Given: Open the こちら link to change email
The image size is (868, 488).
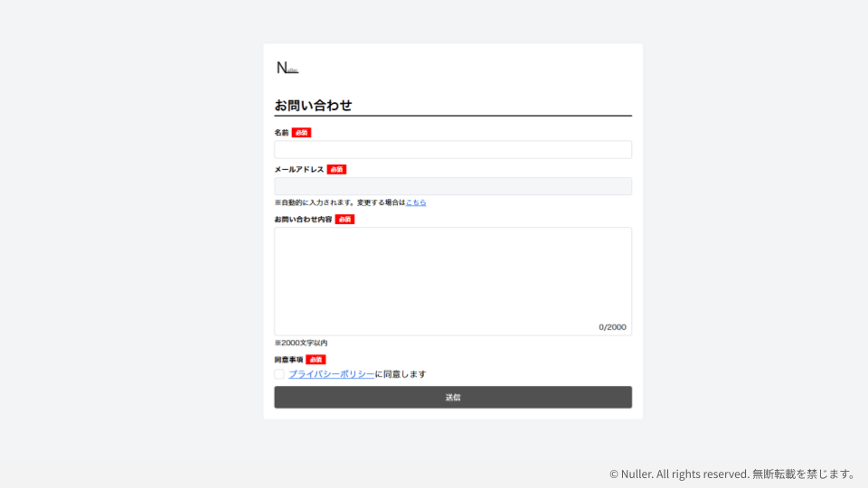Looking at the screenshot, I should click(x=416, y=202).
